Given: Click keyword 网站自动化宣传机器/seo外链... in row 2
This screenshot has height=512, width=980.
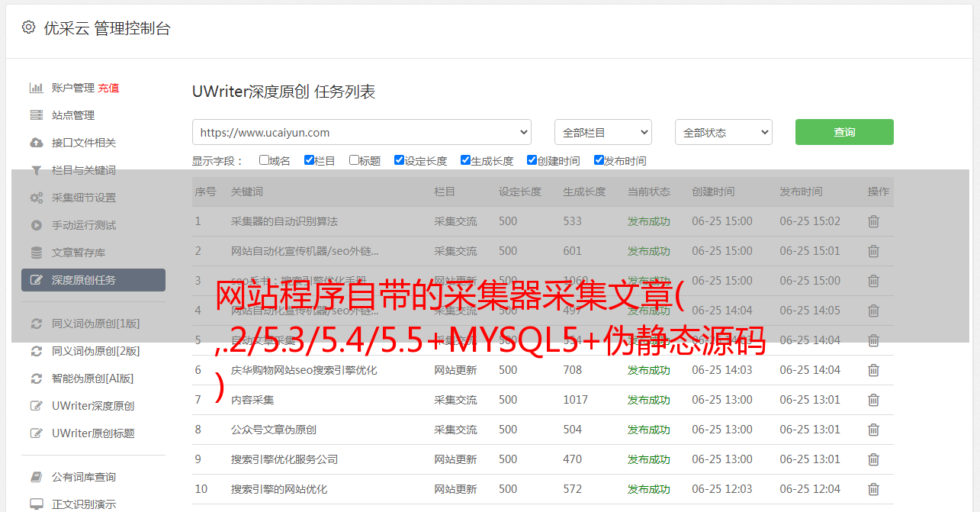Looking at the screenshot, I should tap(305, 251).
